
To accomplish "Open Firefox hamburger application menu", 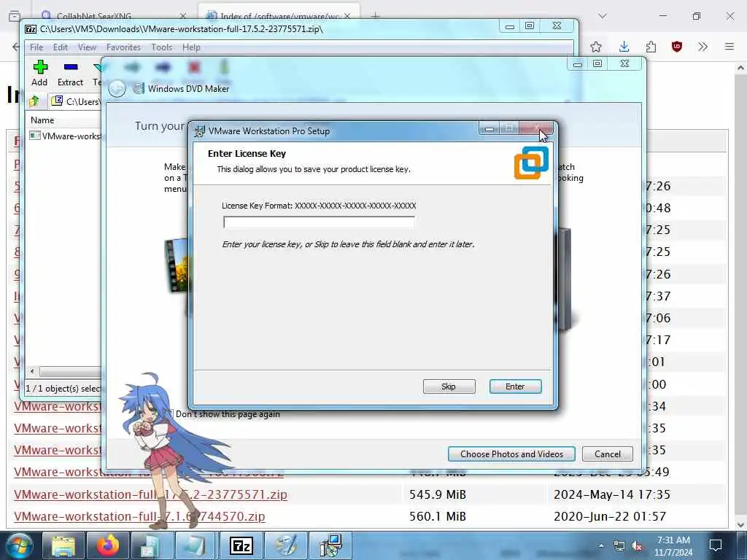I will click(729, 47).
